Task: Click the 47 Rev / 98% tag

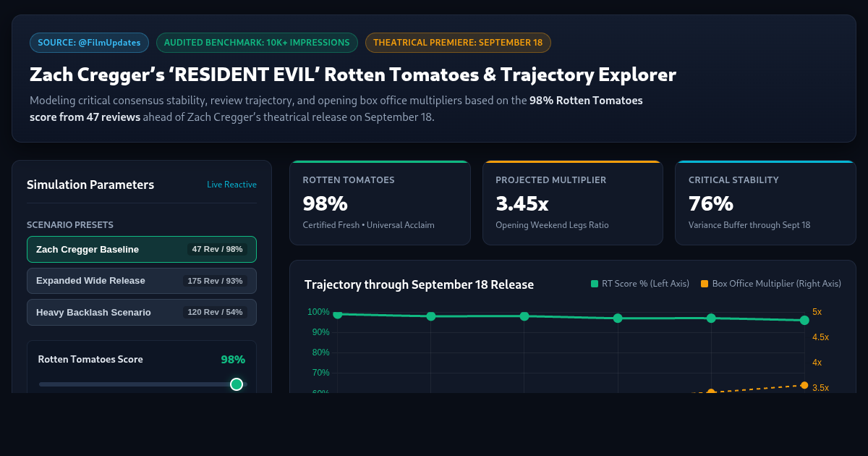Action: coord(217,249)
